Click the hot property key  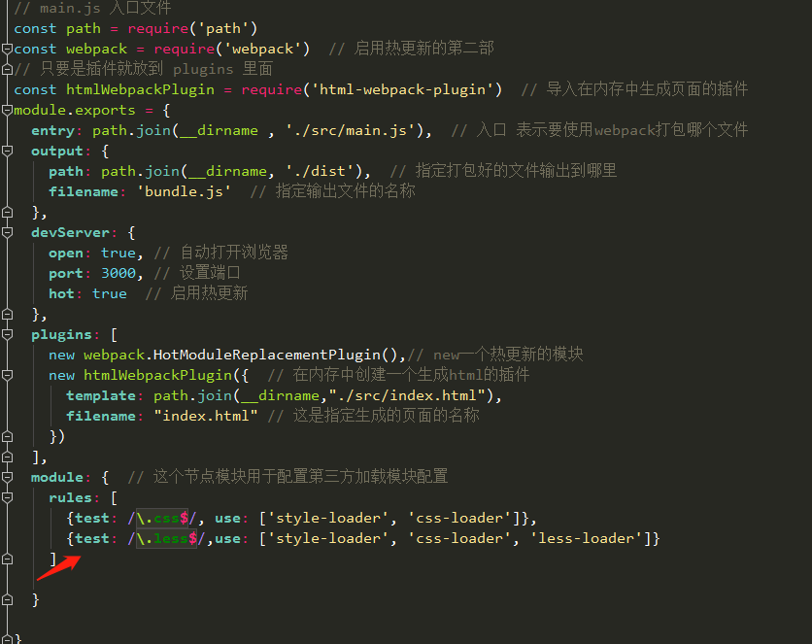pyautogui.click(x=61, y=293)
